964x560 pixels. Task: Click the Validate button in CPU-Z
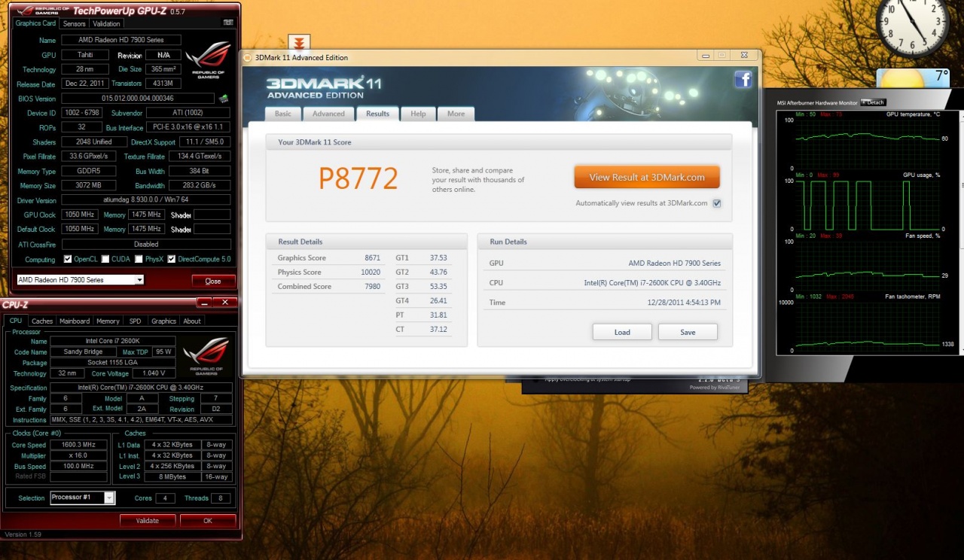pos(148,520)
